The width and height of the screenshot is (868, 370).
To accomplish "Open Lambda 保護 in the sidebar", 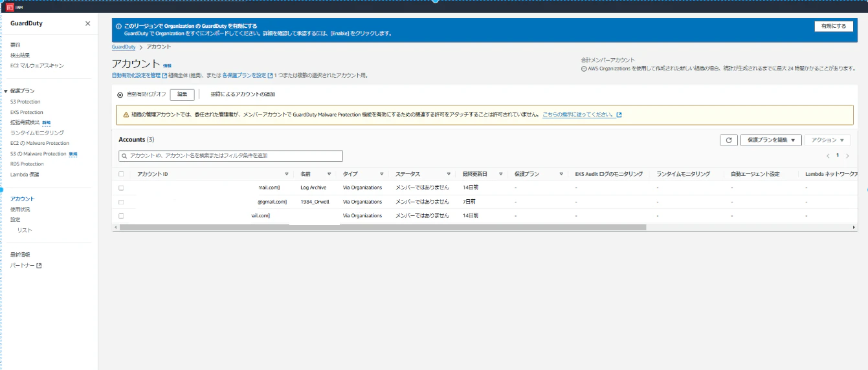I will (x=25, y=175).
